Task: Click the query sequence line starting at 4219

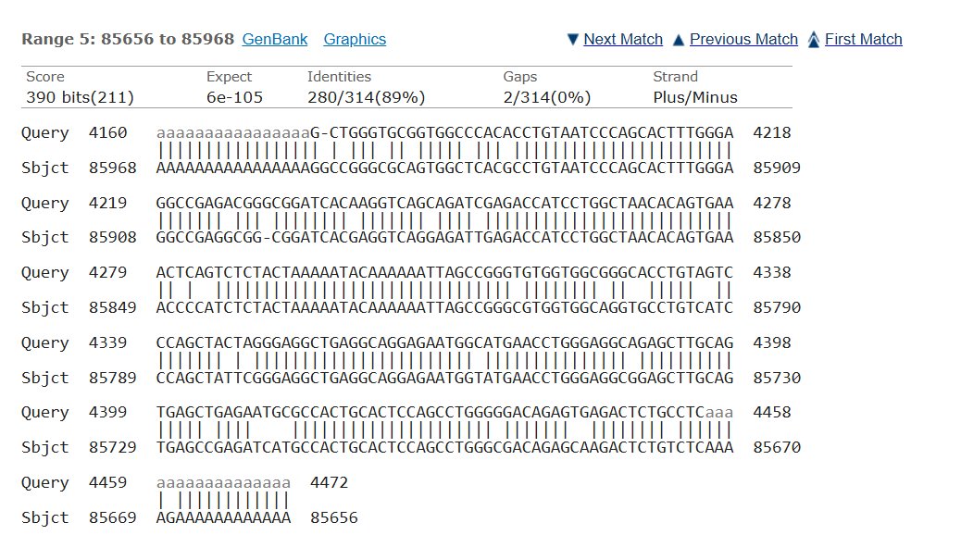Action: point(444,203)
